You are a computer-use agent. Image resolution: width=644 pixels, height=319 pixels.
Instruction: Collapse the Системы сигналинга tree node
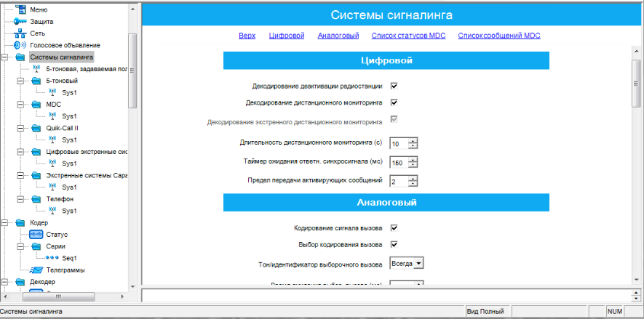[4, 57]
